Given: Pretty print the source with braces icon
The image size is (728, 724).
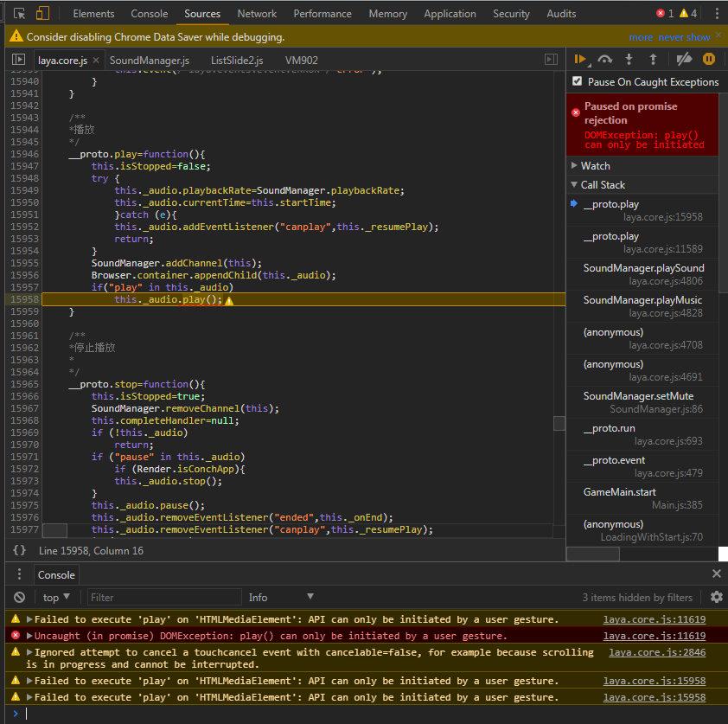Looking at the screenshot, I should (19, 550).
